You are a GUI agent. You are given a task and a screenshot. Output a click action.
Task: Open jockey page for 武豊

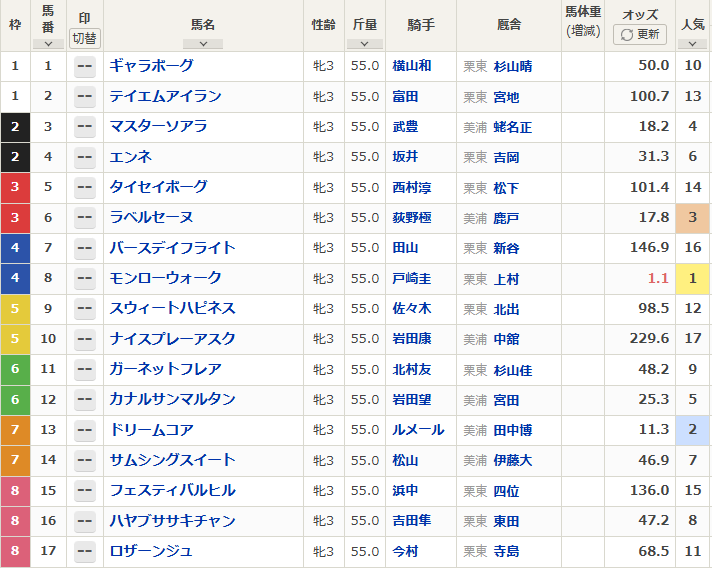tap(405, 127)
